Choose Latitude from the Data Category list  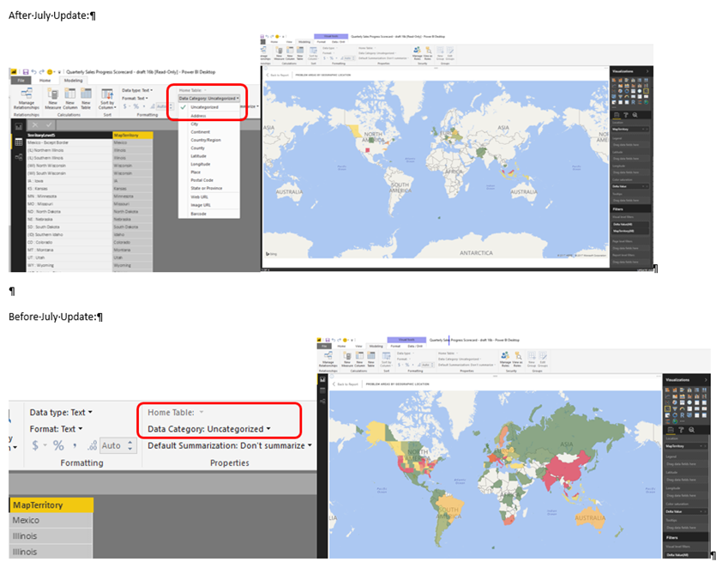click(209, 156)
